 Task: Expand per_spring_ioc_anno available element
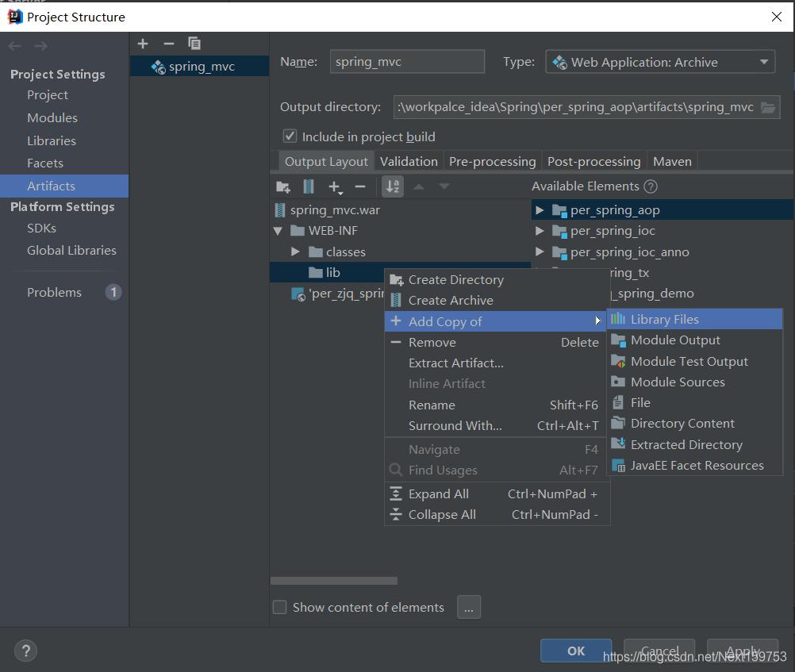[x=540, y=252]
